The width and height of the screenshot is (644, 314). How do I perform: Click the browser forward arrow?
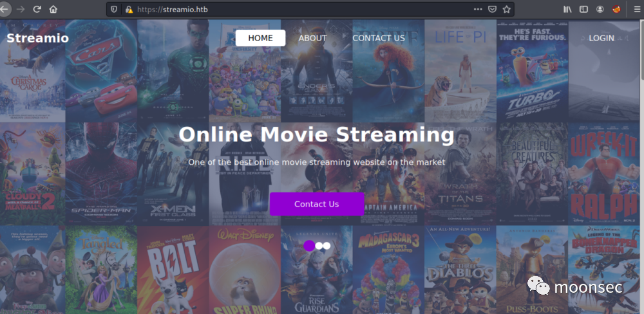click(x=21, y=9)
